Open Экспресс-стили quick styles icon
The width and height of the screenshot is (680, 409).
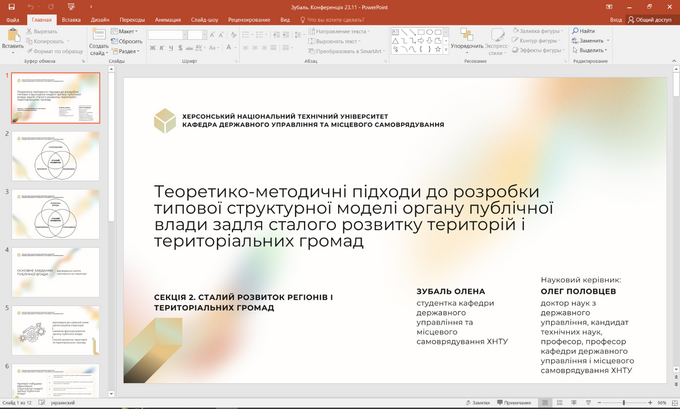pyautogui.click(x=497, y=35)
